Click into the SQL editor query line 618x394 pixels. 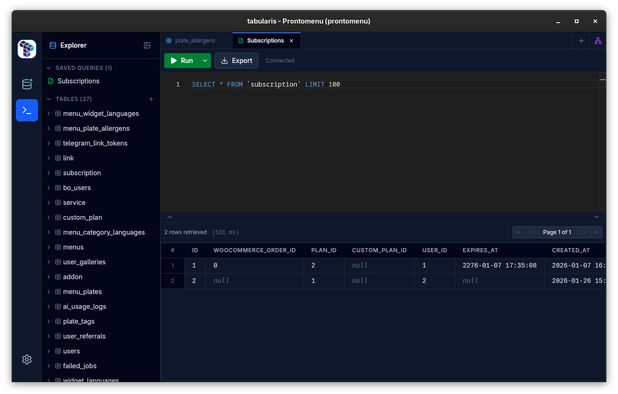coord(266,84)
